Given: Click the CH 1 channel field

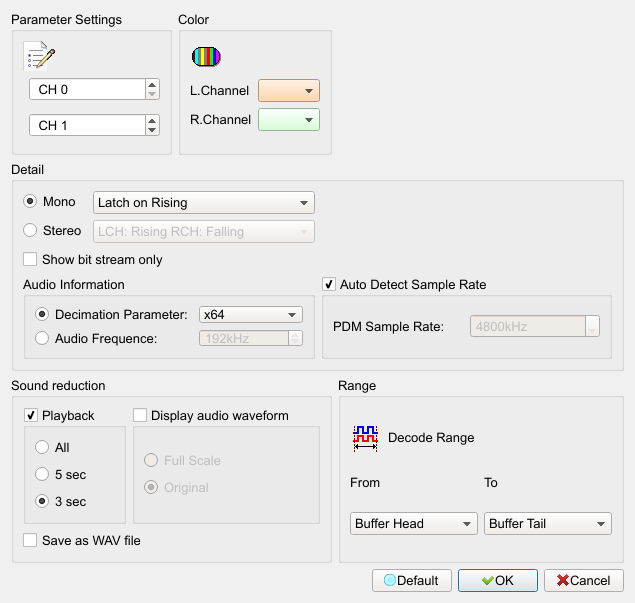Looking at the screenshot, I should pyautogui.click(x=87, y=125).
